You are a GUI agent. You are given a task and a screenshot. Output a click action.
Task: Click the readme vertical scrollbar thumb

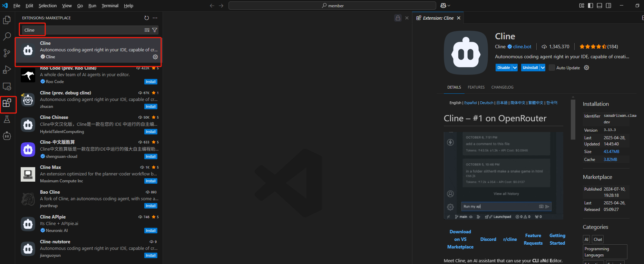click(x=573, y=120)
